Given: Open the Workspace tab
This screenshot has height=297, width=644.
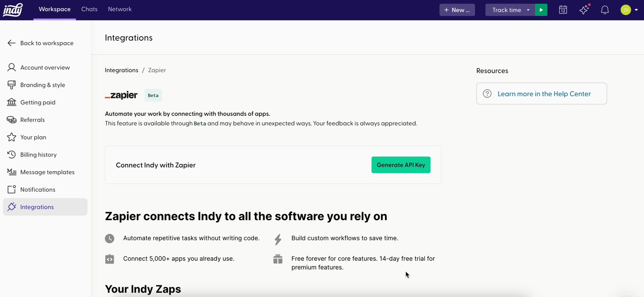Looking at the screenshot, I should coord(54,9).
